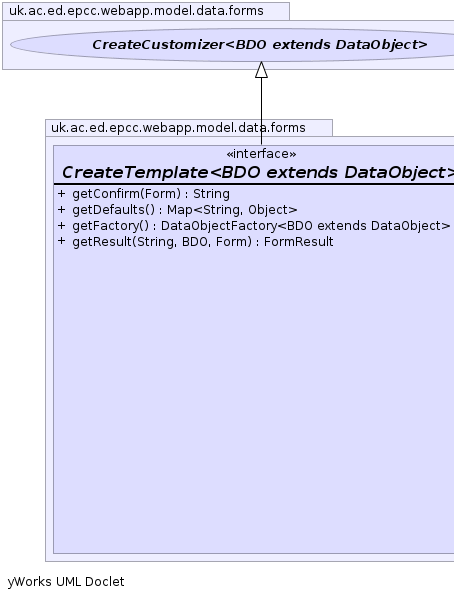Select the getFactory() method line
The image size is (454, 599).
254,226
